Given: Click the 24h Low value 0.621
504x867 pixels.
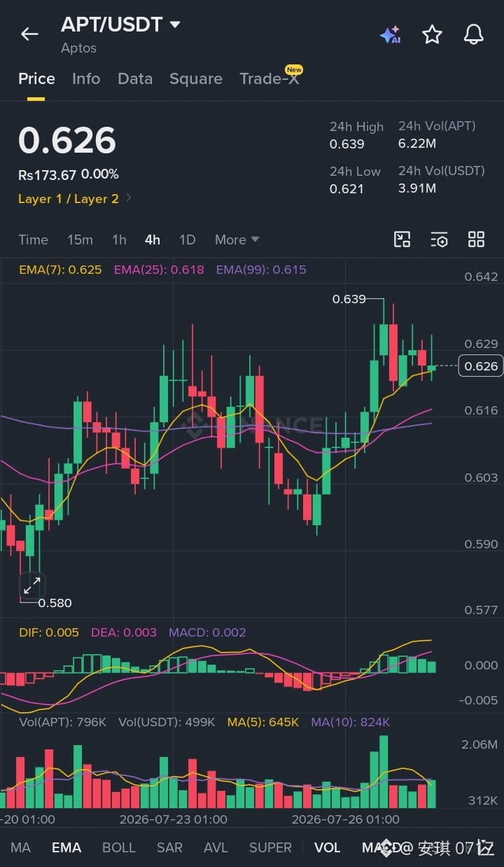Looking at the screenshot, I should tap(347, 188).
